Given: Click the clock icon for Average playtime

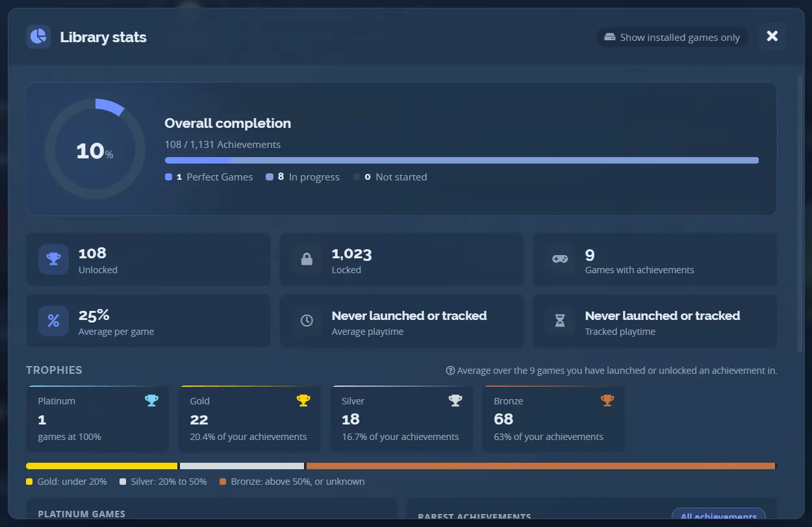Looking at the screenshot, I should coord(307,321).
